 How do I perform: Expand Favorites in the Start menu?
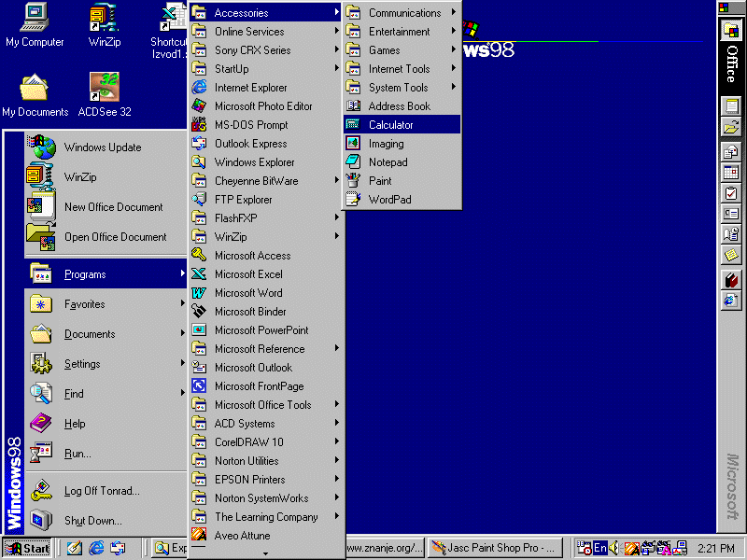pos(106,304)
